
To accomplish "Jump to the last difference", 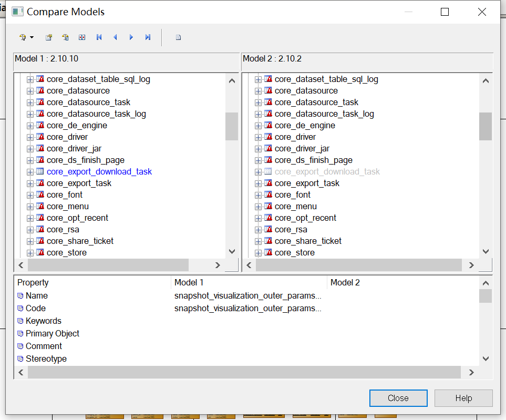I will coord(148,37).
